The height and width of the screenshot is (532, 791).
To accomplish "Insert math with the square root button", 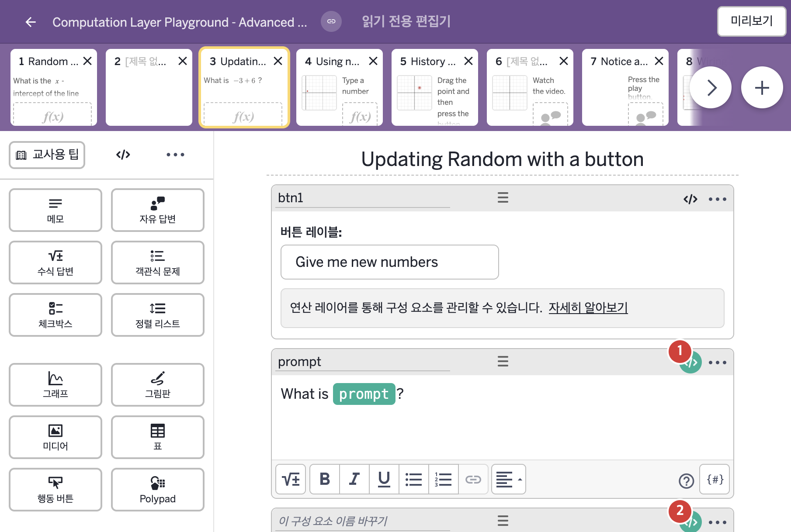I will 291,479.
